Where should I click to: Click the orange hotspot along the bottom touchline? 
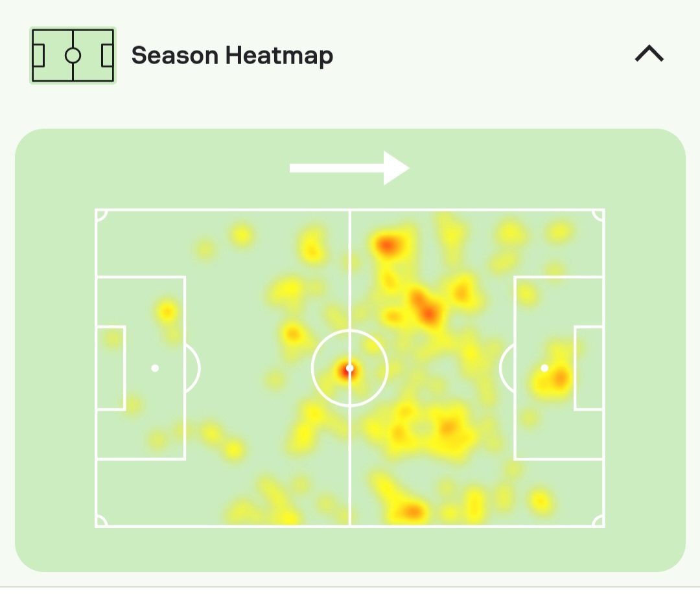click(x=411, y=512)
